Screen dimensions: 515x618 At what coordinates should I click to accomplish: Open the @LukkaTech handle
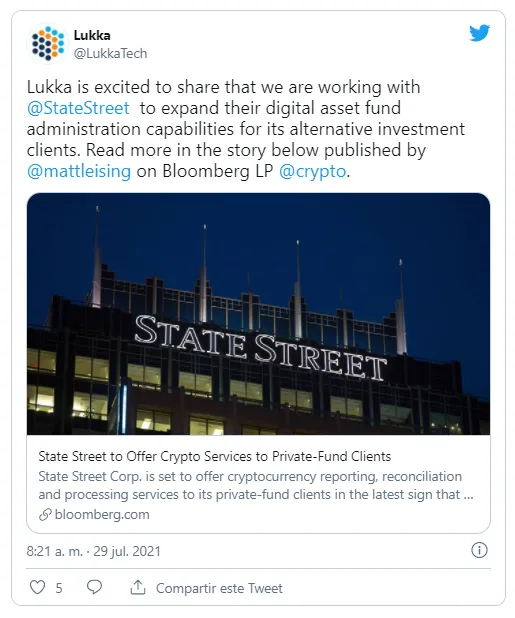(x=110, y=53)
